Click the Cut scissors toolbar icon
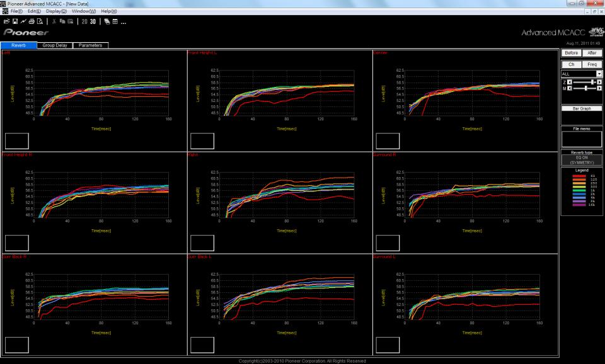Viewport: 605px width, 364px height. point(54,21)
